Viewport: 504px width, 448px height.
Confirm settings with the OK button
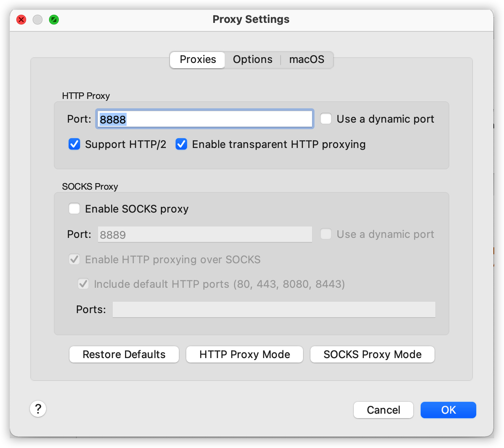pyautogui.click(x=448, y=410)
